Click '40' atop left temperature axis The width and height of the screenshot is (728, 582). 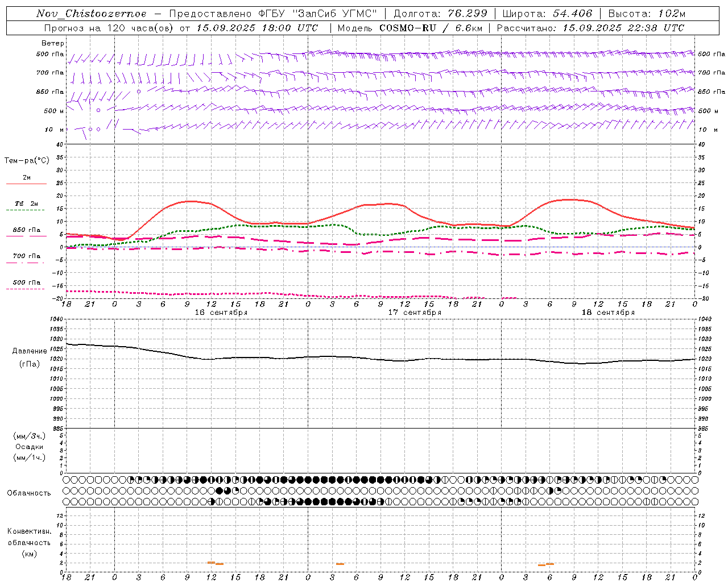tap(59, 144)
